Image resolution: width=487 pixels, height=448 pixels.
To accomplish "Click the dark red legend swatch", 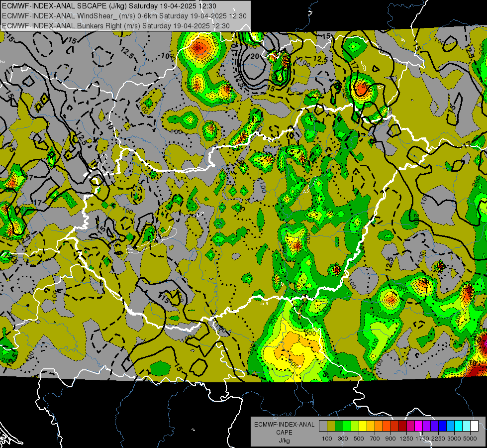I will click(403, 426).
